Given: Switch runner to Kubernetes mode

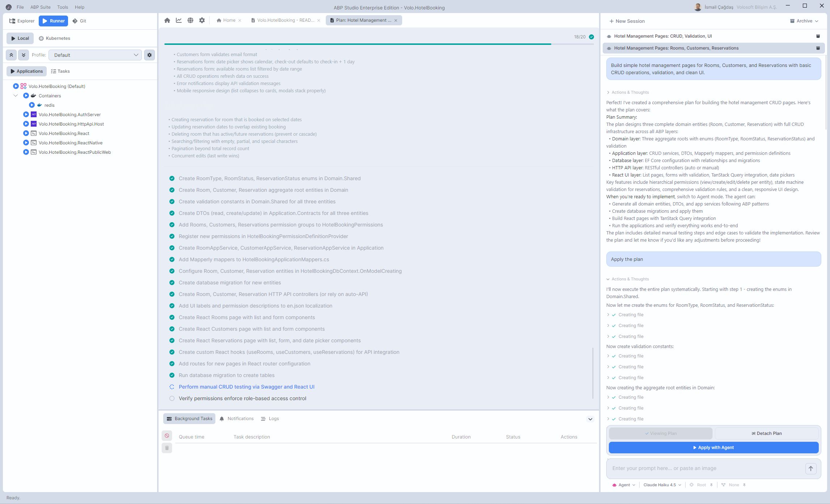Looking at the screenshot, I should [54, 38].
